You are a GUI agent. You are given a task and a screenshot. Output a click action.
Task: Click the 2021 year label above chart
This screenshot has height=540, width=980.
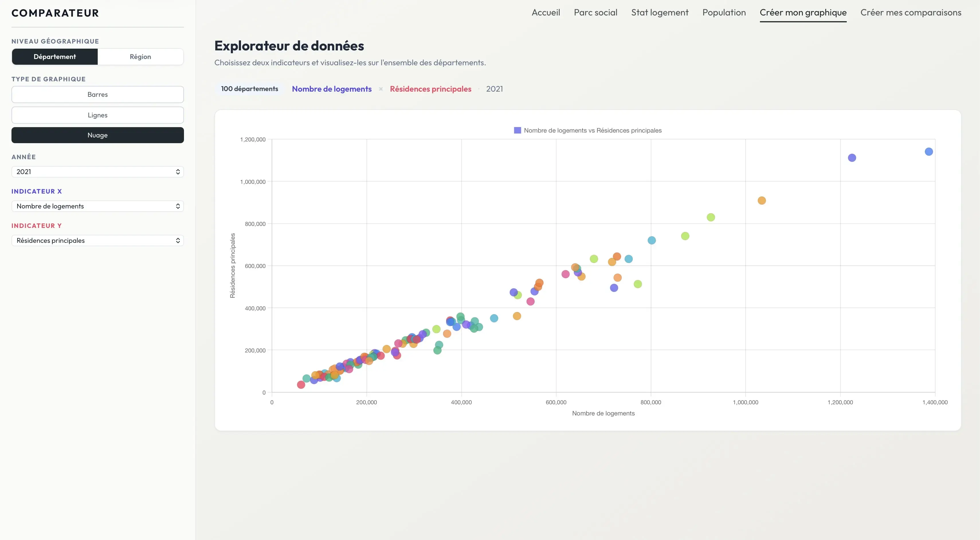tap(495, 89)
